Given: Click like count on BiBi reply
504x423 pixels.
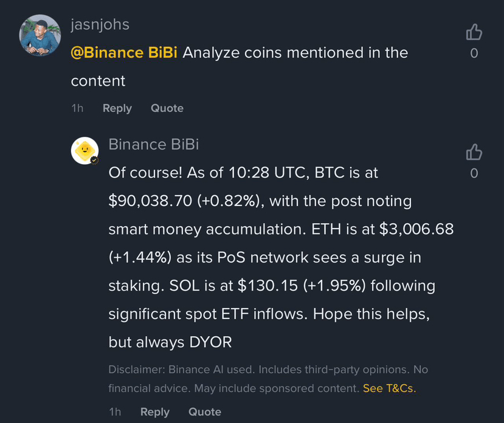Looking at the screenshot, I should pos(474,174).
